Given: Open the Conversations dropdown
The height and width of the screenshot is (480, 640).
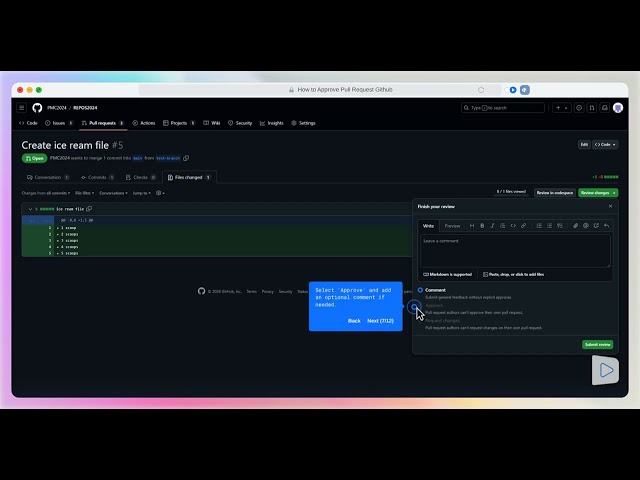Looking at the screenshot, I should (113, 193).
